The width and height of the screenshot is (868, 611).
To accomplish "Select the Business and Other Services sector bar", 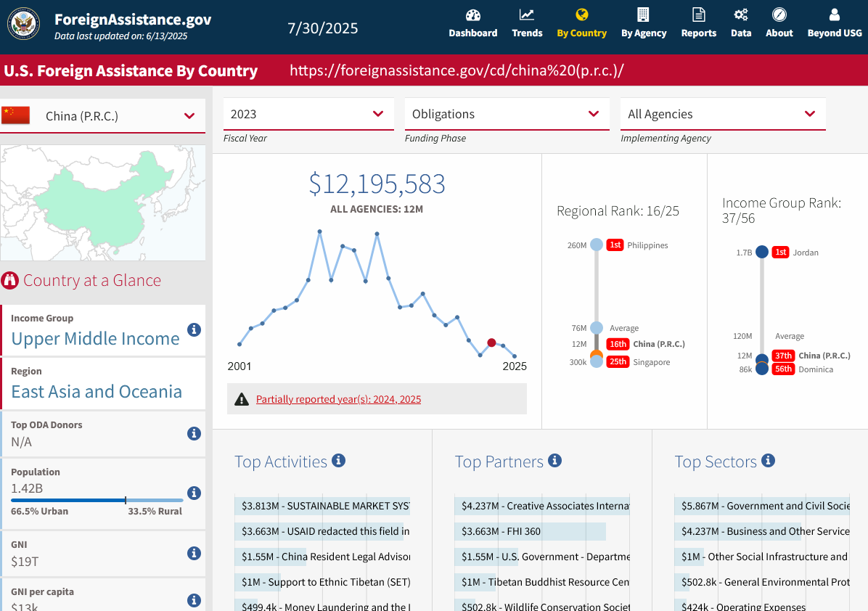I will point(762,531).
